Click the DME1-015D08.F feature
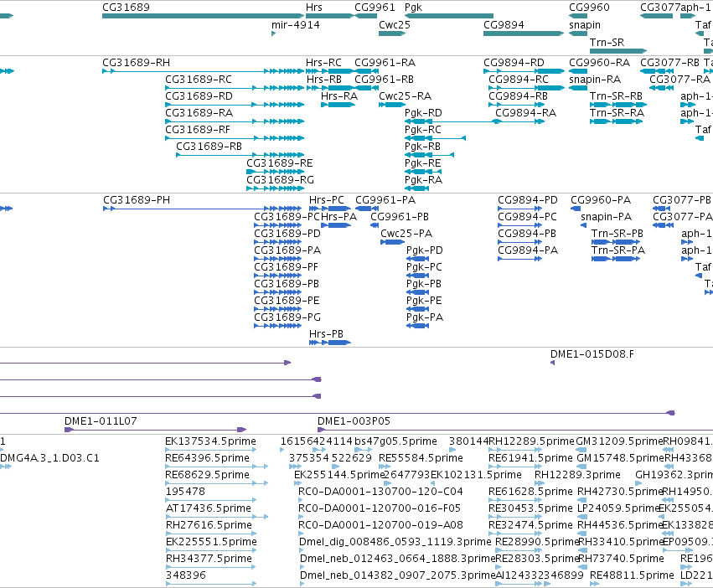 (552, 363)
